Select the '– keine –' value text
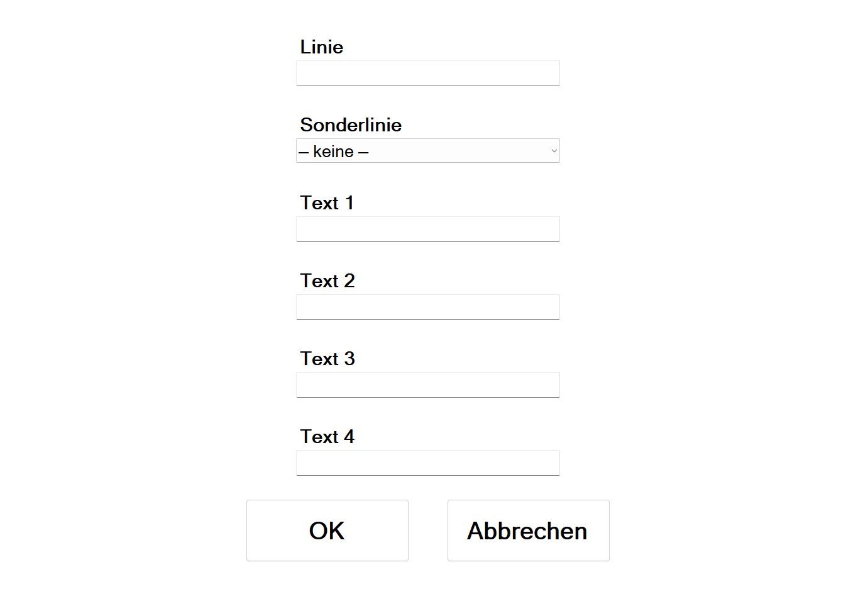The image size is (868, 594). [334, 152]
